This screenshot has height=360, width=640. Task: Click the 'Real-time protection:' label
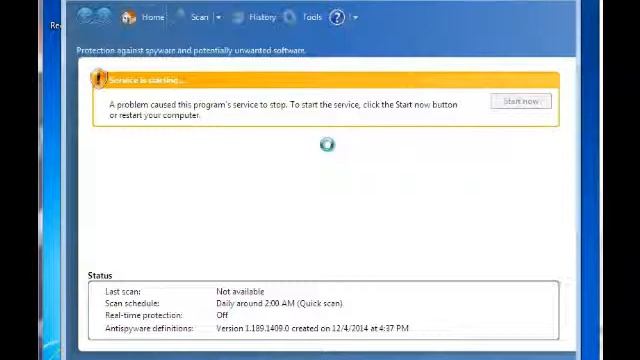(x=144, y=315)
